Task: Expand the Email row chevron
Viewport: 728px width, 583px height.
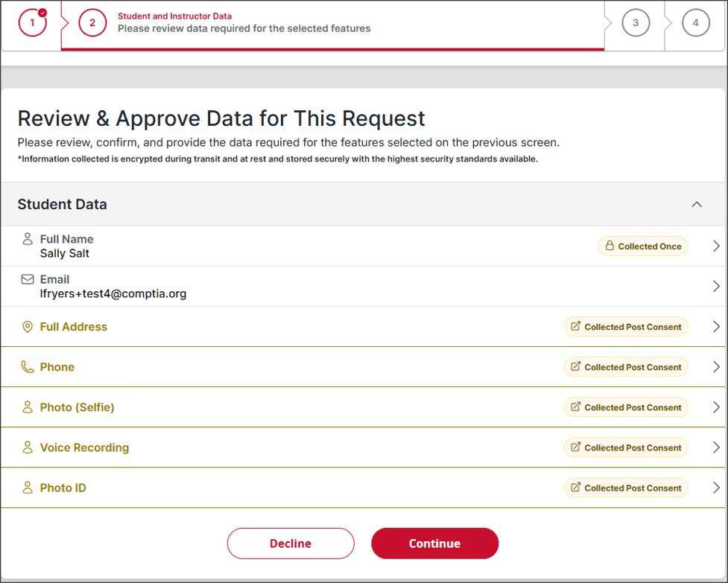Action: click(716, 287)
